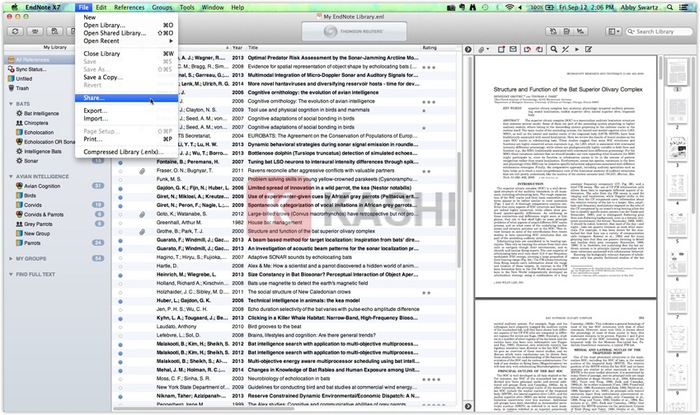
Task: Click the second toolbar button beside sync
Action: point(35,31)
